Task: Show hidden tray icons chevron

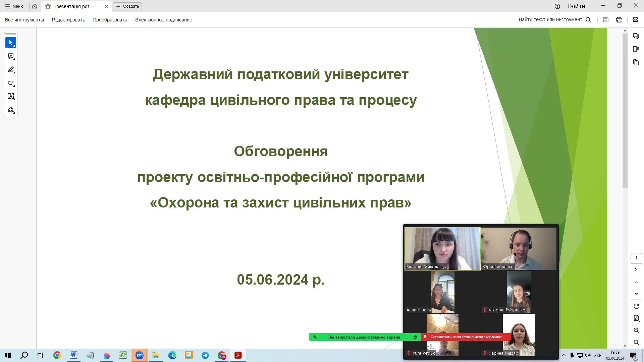Action: point(564,355)
